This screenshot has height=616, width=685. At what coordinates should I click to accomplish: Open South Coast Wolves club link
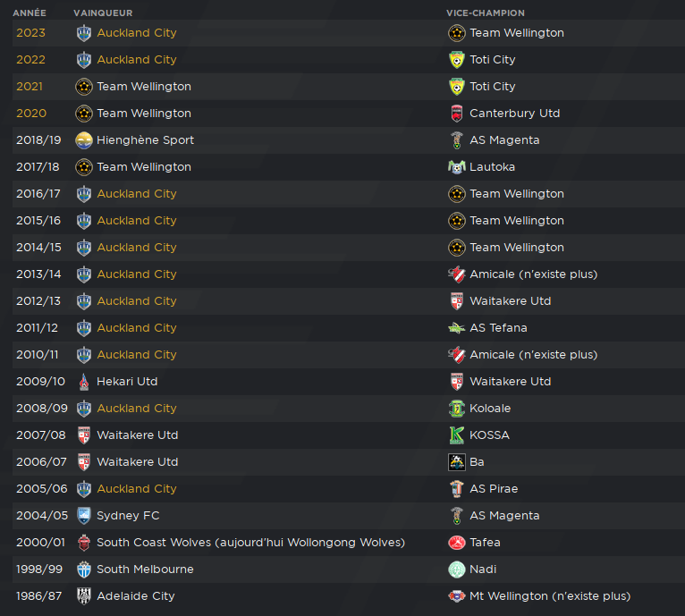click(x=250, y=543)
